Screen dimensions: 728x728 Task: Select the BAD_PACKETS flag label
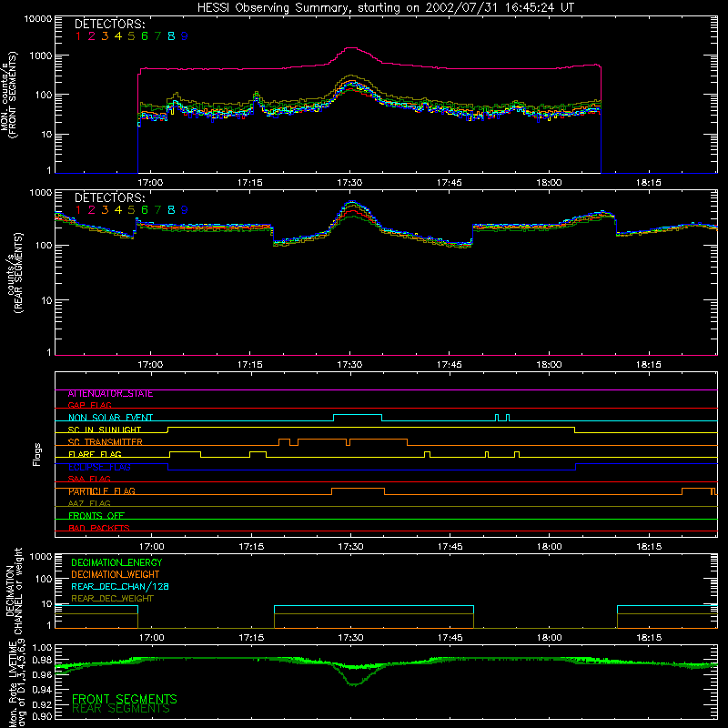99,528
